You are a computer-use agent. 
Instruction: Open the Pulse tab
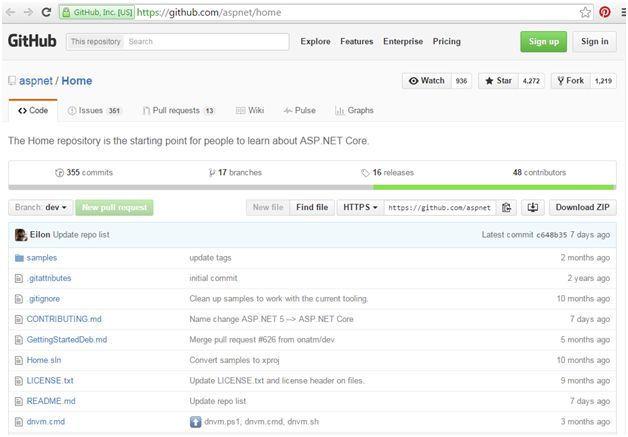coord(300,111)
